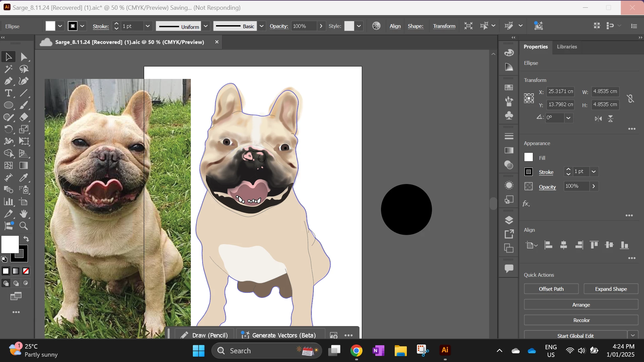Set paint mode to Gradient

(x=16, y=271)
